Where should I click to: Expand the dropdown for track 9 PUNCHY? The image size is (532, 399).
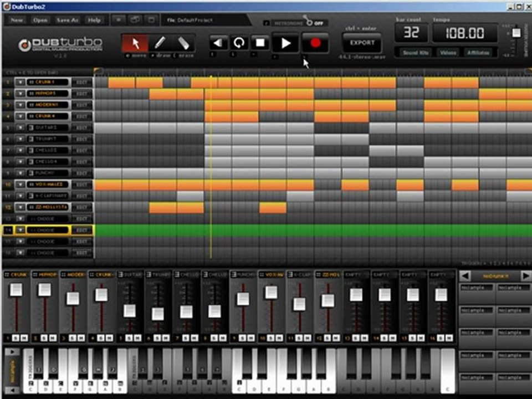21,173
